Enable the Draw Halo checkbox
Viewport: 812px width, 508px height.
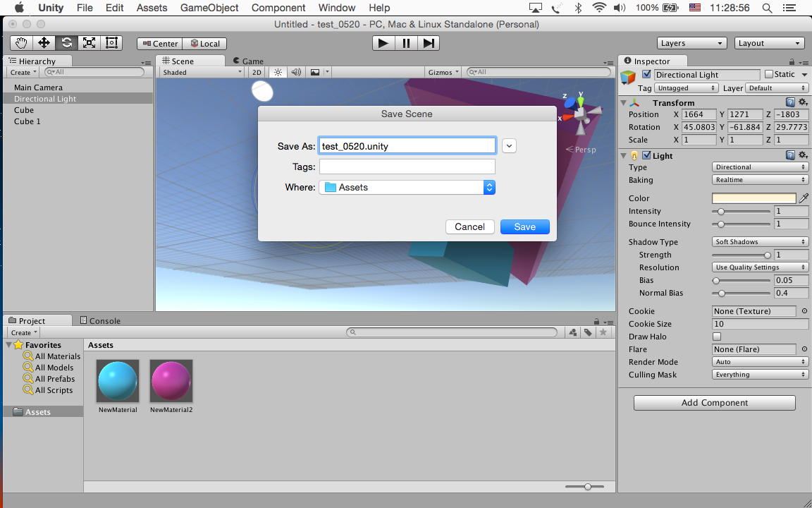tap(717, 337)
